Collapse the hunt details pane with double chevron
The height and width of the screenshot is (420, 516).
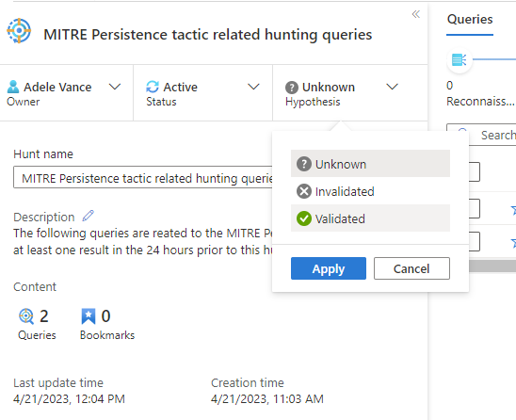click(x=416, y=14)
